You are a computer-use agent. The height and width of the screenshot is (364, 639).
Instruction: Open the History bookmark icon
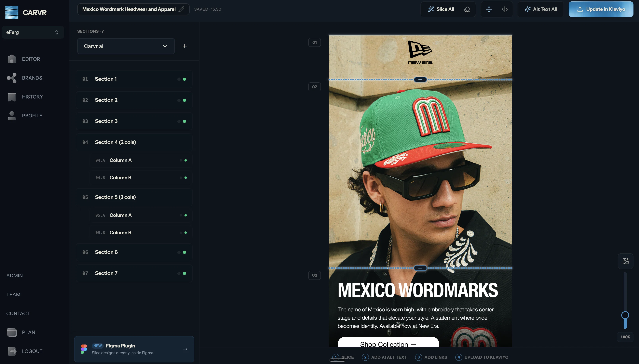[11, 97]
